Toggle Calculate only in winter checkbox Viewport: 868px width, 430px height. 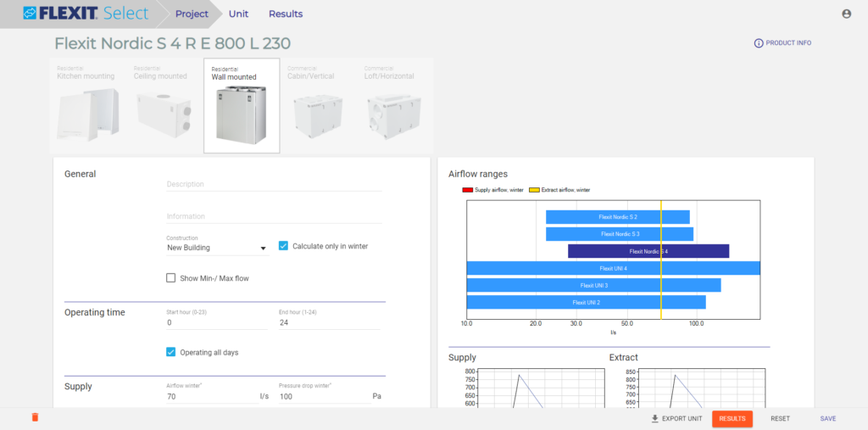(x=283, y=245)
